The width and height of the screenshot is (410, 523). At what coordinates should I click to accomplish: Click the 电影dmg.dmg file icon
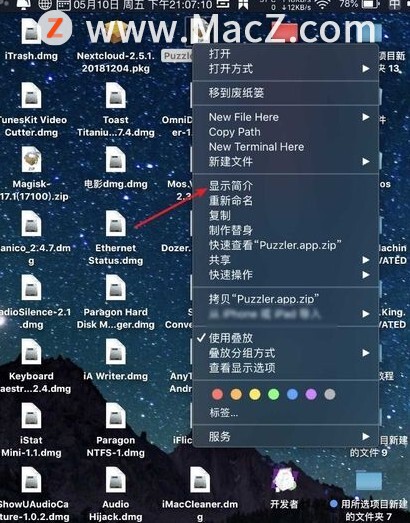point(115,159)
